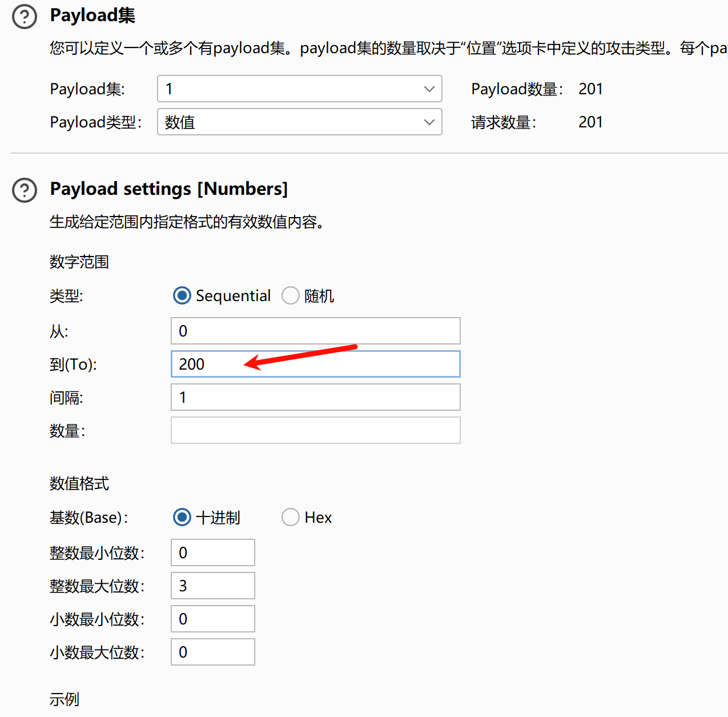The image size is (728, 717).
Task: Click the 小数最大位数 field
Action: (x=212, y=652)
